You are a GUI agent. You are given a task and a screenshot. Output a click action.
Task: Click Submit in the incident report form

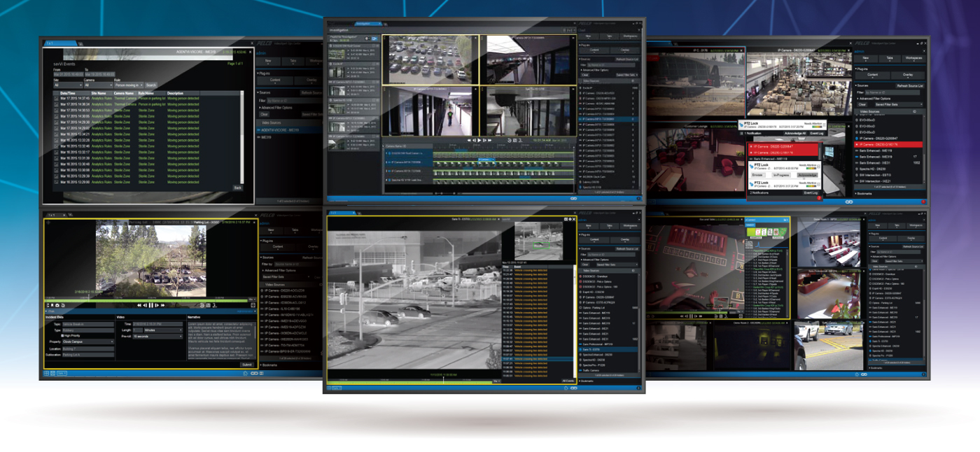pos(247,365)
